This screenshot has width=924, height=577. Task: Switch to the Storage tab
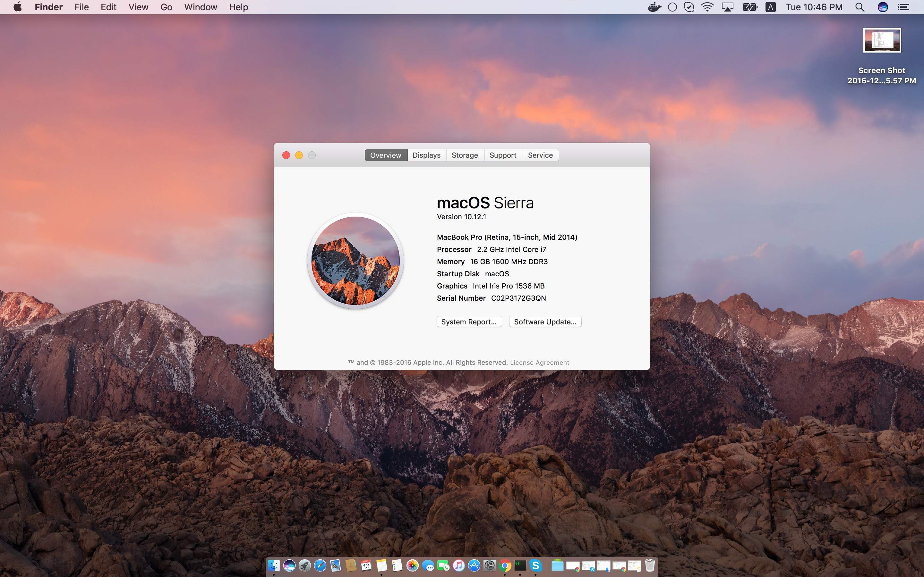point(464,155)
